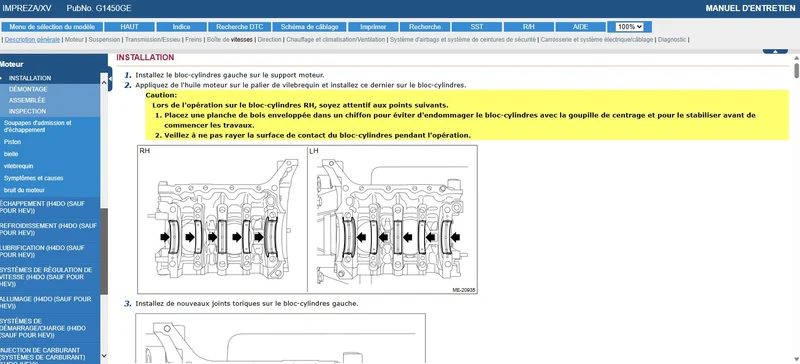Expand SYSTÈMES DE DÉMARRAGE/CHARGE section
Screen dimensions: 800x364
50,328
